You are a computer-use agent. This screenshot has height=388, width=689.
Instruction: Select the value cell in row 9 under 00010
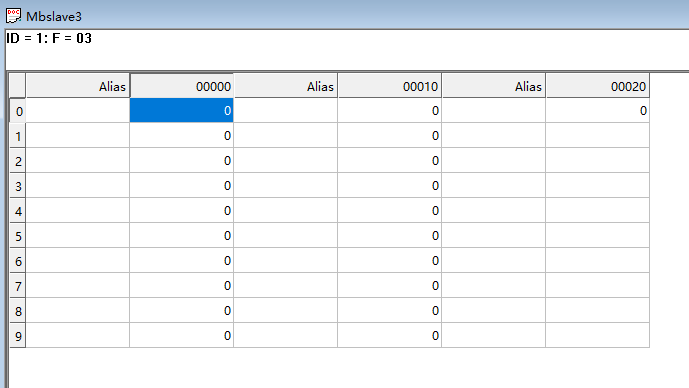point(389,336)
